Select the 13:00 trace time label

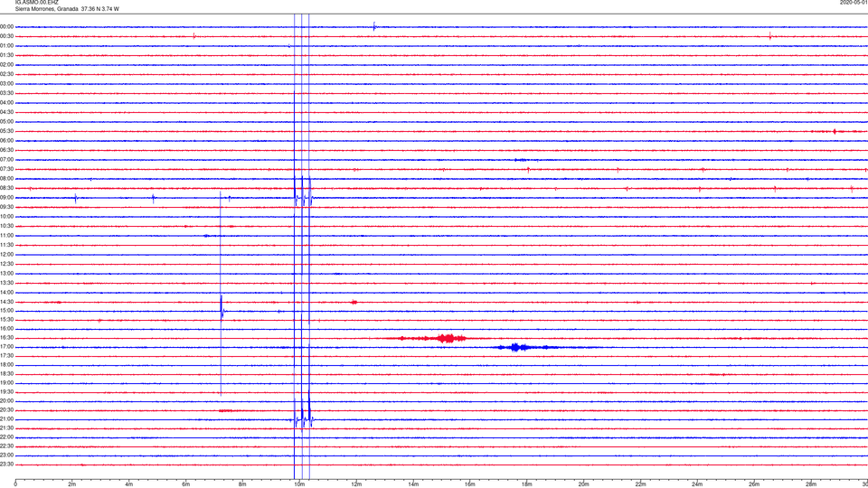click(x=7, y=273)
